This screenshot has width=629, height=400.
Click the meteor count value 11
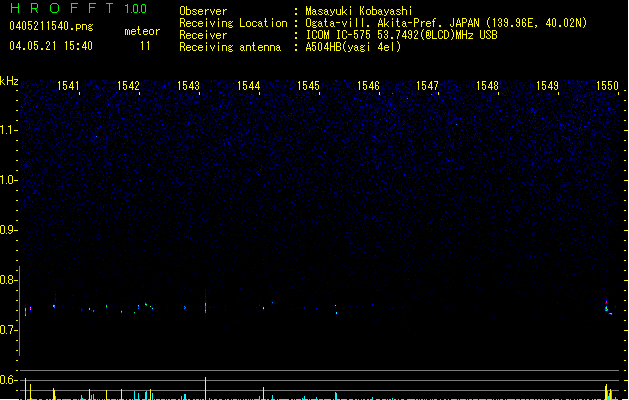point(145,46)
